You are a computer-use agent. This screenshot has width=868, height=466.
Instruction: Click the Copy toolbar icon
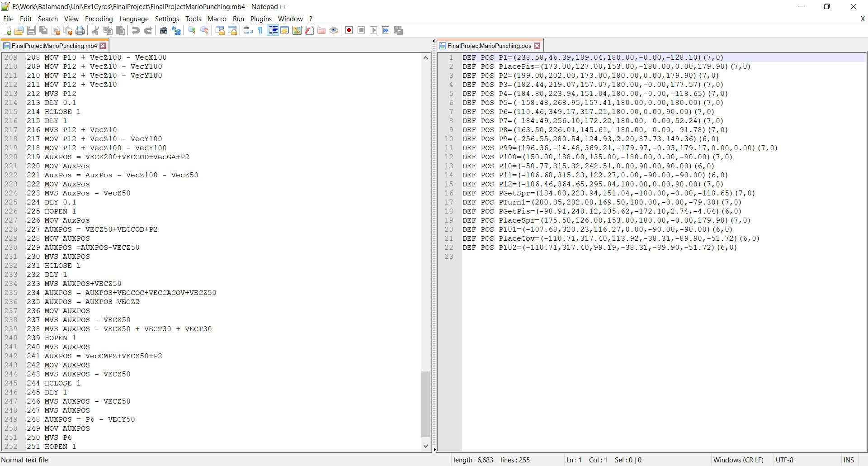click(x=108, y=30)
